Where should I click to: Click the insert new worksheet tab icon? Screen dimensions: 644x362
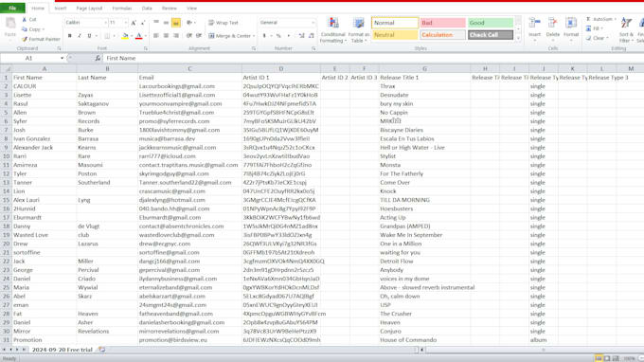(x=102, y=350)
